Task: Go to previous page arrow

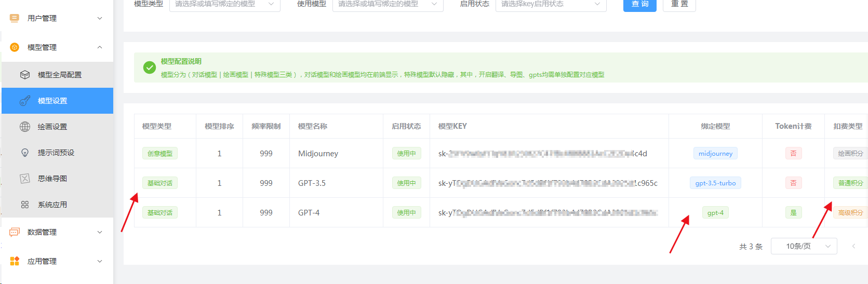Action: tap(853, 246)
